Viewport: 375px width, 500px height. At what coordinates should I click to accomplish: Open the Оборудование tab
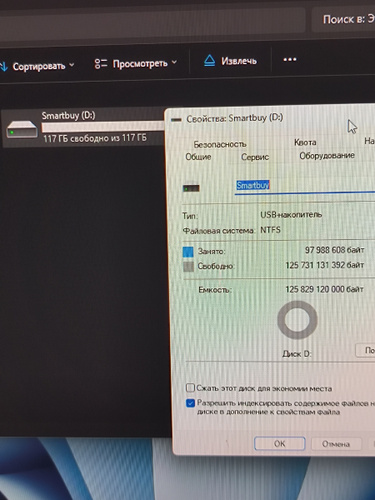(327, 156)
